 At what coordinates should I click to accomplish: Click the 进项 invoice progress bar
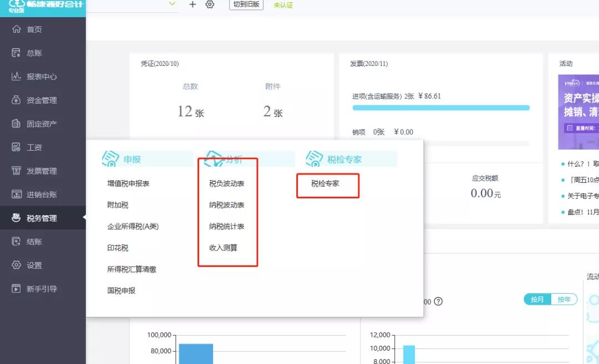[441, 108]
